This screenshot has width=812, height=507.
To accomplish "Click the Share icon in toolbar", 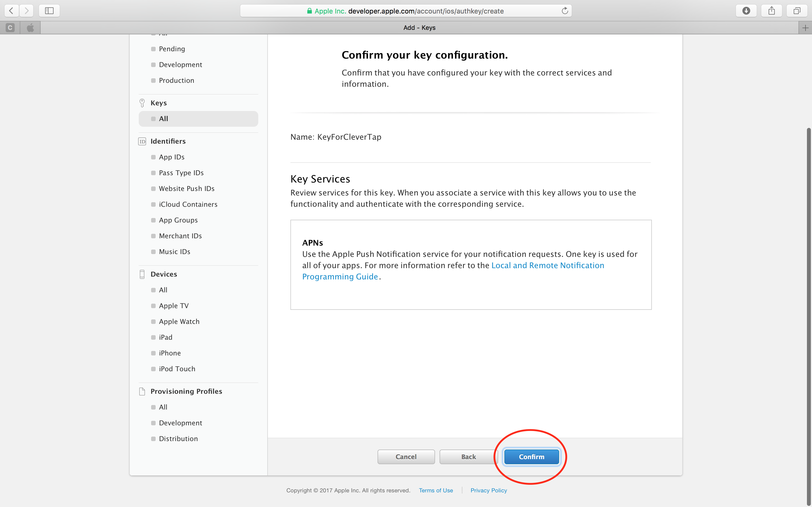I will [771, 11].
